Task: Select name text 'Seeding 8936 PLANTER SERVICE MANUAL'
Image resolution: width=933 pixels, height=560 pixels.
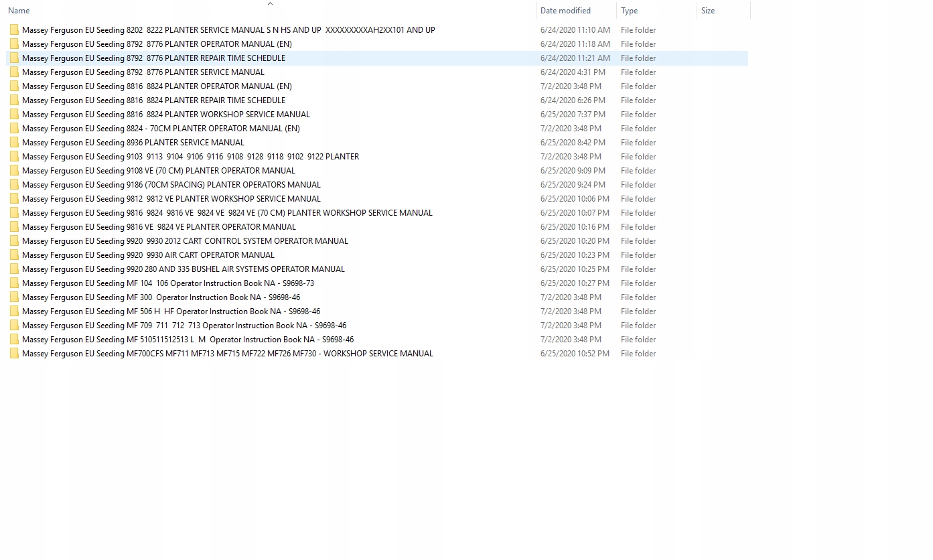Action: point(170,143)
